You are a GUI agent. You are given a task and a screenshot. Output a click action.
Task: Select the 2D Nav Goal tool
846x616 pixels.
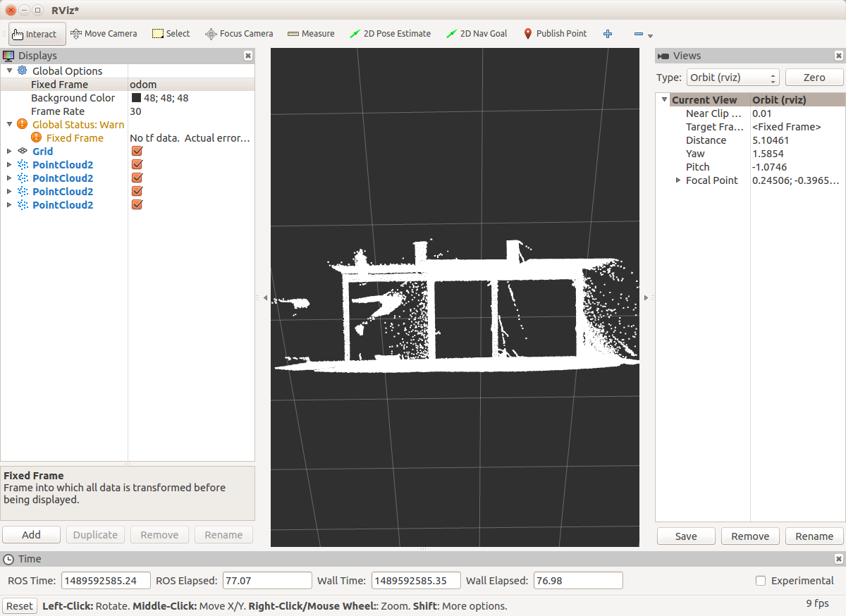coord(477,33)
